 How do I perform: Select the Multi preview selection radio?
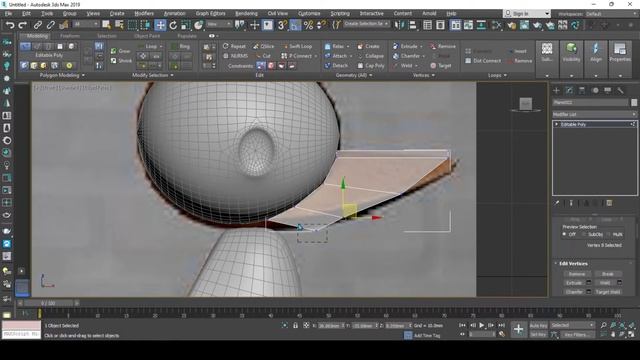[609, 234]
